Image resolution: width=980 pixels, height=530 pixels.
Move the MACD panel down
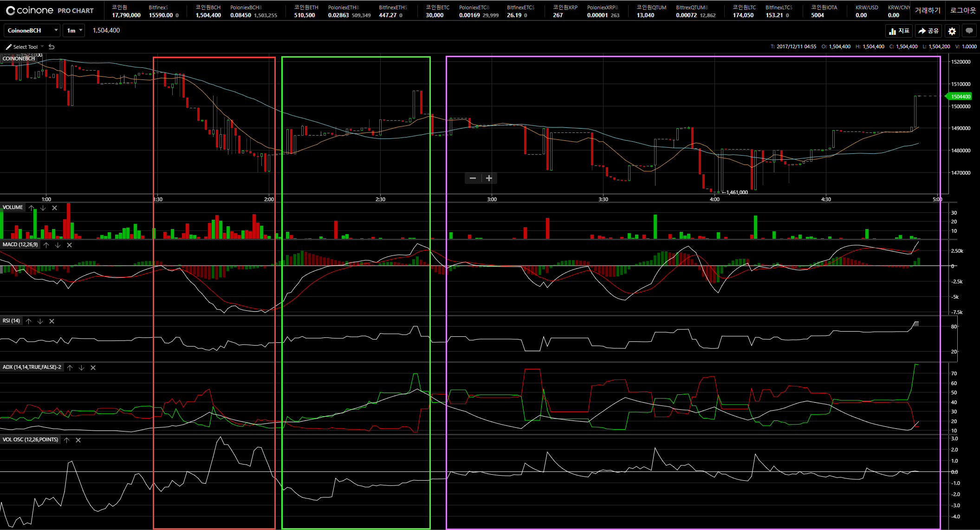[x=58, y=245]
